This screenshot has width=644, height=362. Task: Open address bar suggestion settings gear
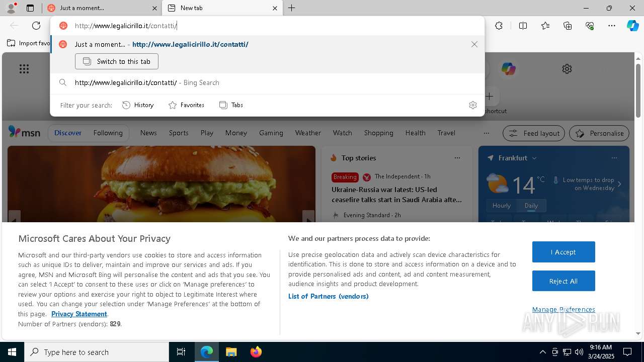pyautogui.click(x=472, y=105)
